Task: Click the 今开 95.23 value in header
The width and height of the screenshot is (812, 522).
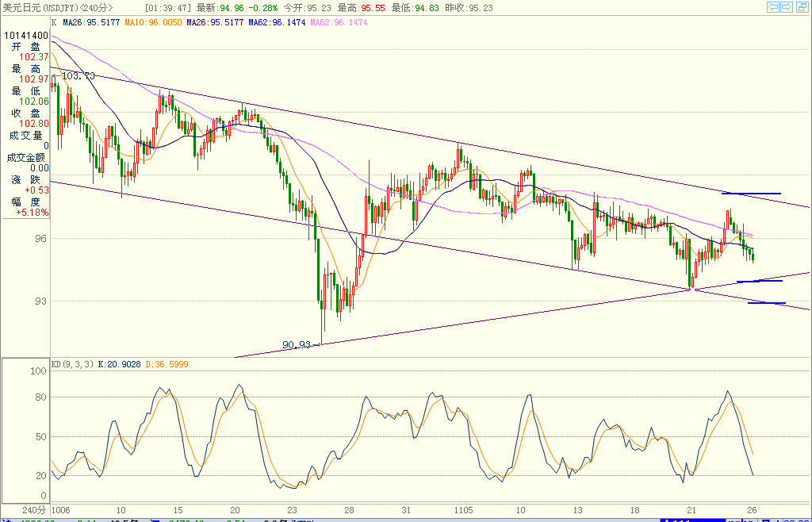Action: click(x=308, y=8)
